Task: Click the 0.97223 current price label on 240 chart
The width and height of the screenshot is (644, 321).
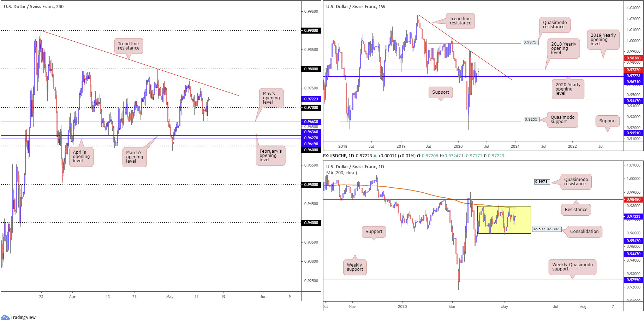Action: point(311,99)
